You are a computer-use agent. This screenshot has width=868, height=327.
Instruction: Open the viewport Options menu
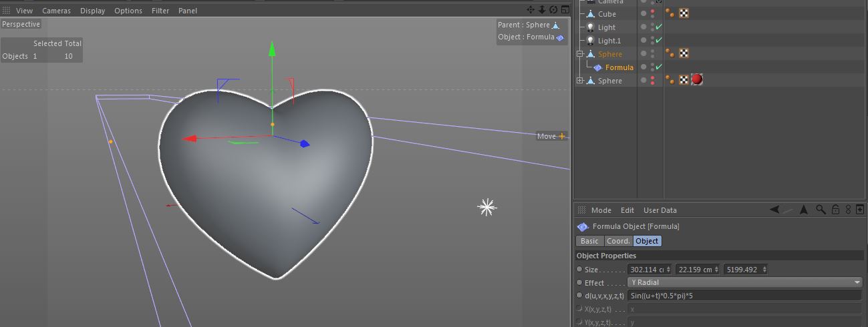[x=128, y=11]
